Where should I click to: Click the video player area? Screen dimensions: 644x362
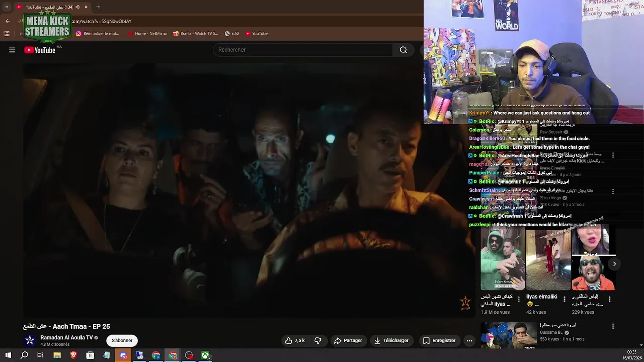point(249,190)
